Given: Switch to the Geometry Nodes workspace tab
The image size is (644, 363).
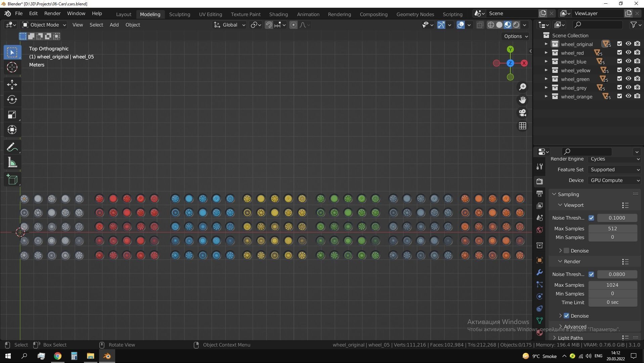Looking at the screenshot, I should click(x=415, y=14).
